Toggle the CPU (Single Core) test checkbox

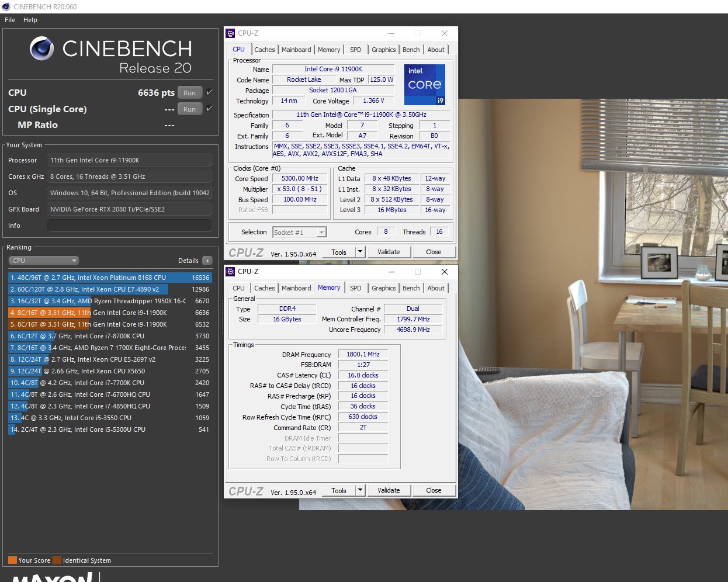click(209, 109)
